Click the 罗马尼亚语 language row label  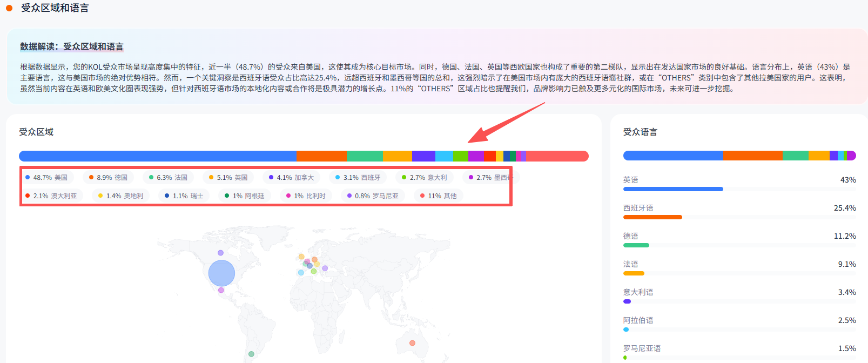tap(642, 348)
